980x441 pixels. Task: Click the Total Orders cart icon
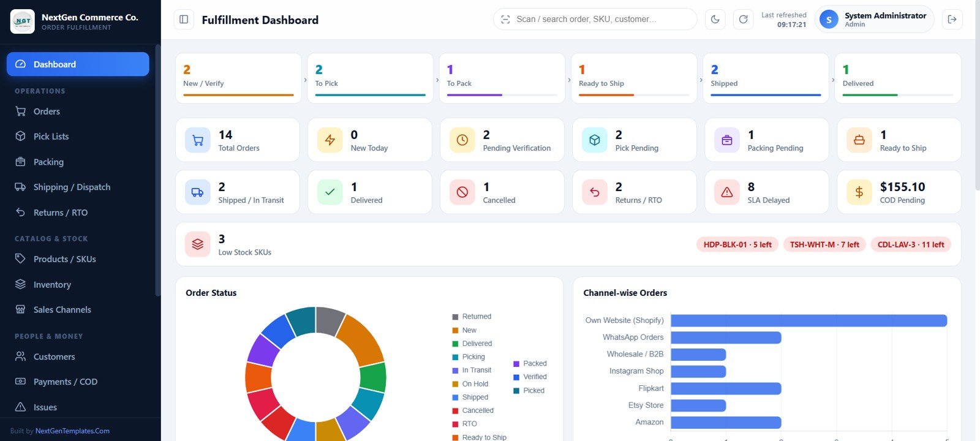click(197, 140)
